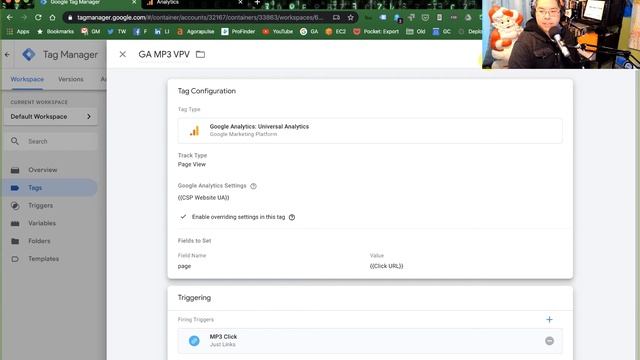Switch to the Versions tab
This screenshot has height=360, width=640.
71,79
